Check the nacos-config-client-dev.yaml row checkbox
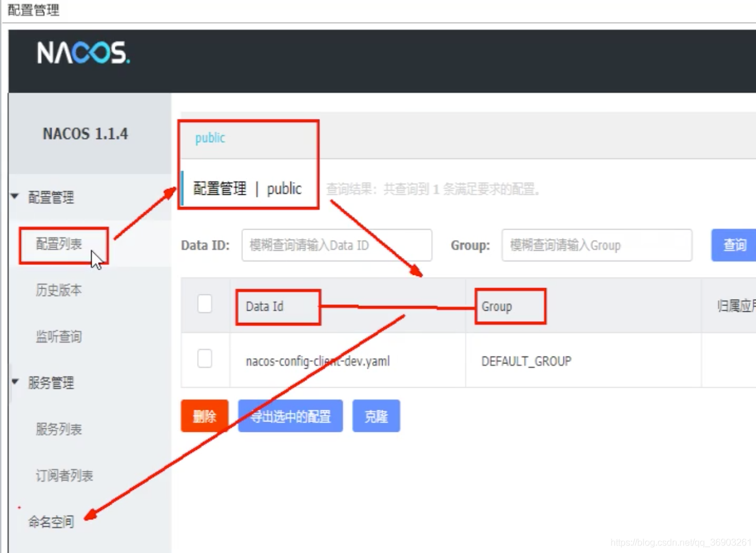The width and height of the screenshot is (756, 553). [x=205, y=359]
